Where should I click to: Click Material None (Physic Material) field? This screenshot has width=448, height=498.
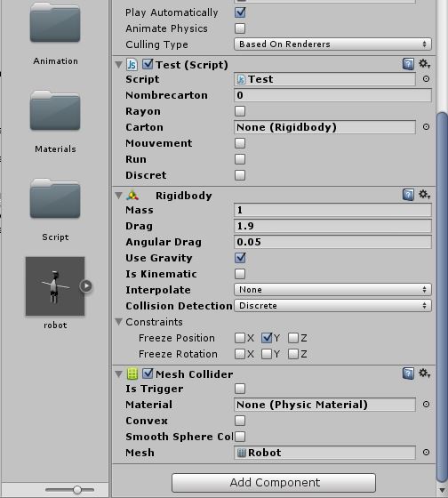(324, 405)
